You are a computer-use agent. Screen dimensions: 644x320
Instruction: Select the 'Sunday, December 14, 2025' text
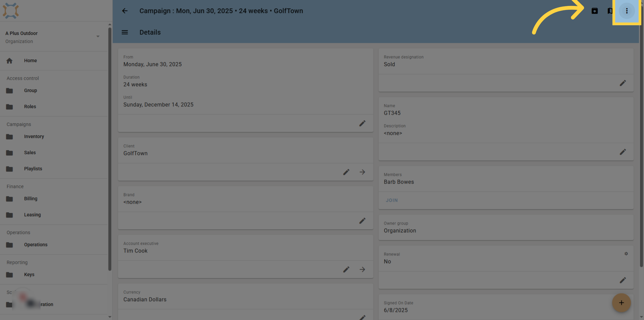[x=158, y=105]
